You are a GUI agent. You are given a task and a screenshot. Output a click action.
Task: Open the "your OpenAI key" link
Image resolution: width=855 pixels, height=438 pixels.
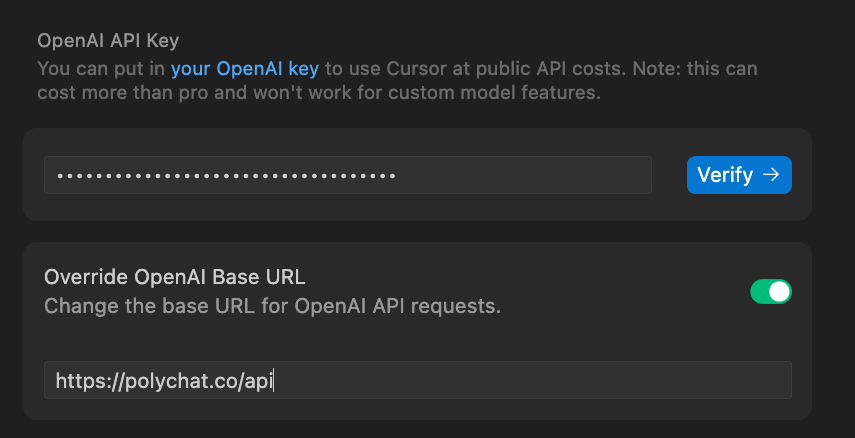coord(245,69)
